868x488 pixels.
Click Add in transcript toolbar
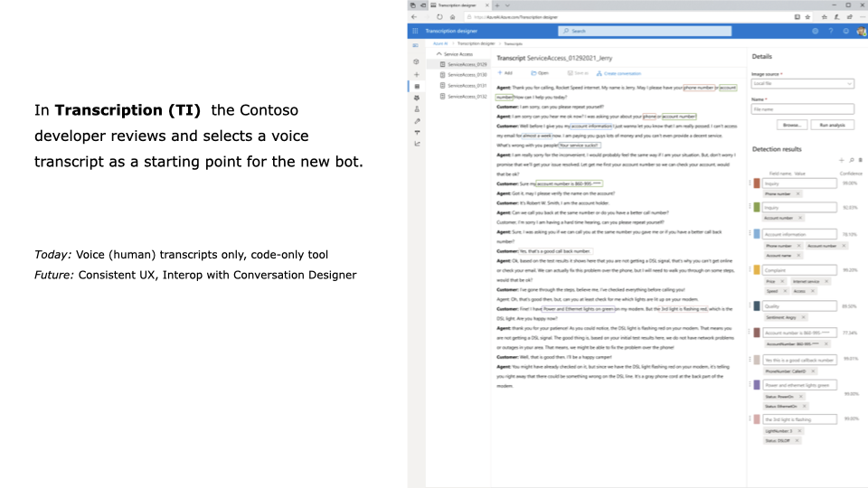coord(505,73)
